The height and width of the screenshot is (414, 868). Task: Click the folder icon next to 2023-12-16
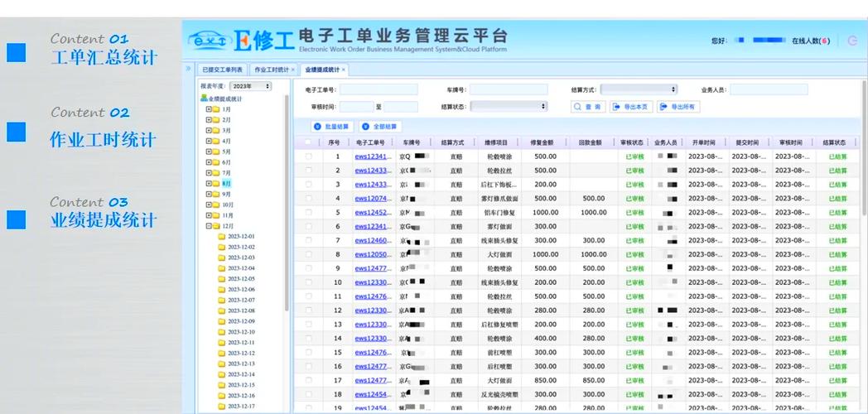coord(221,396)
